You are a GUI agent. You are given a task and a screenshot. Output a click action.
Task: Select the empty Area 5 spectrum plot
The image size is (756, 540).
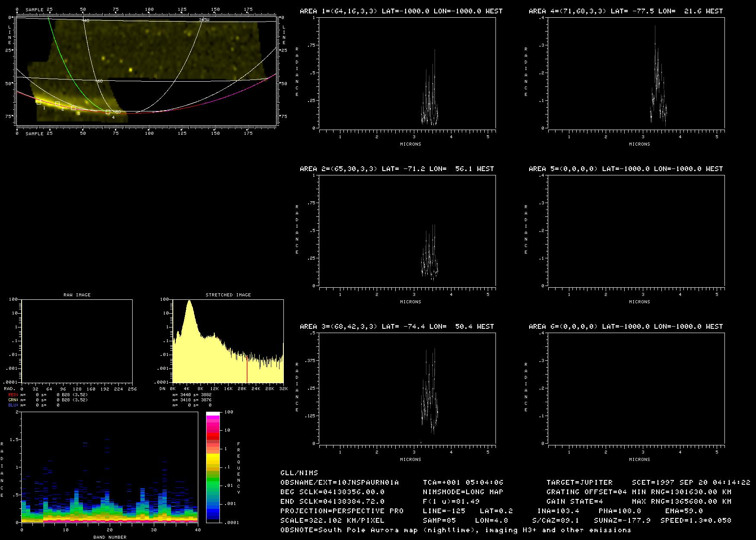tap(636, 230)
